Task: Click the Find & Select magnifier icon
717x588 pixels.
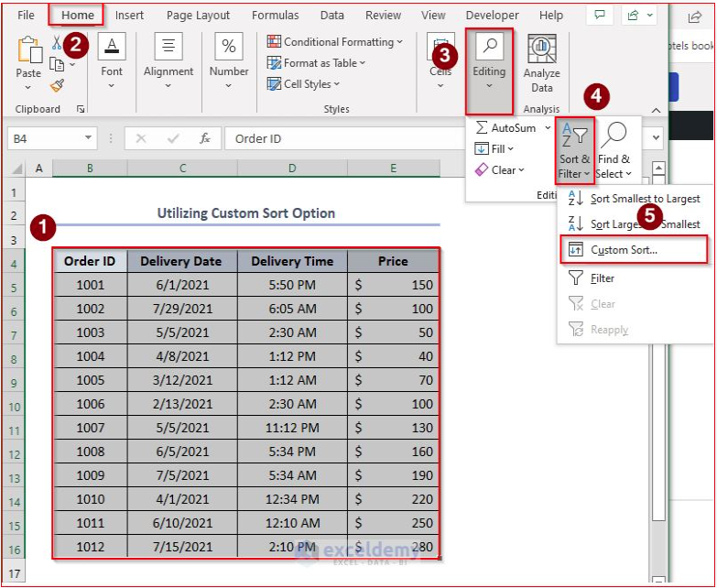Action: [x=613, y=137]
